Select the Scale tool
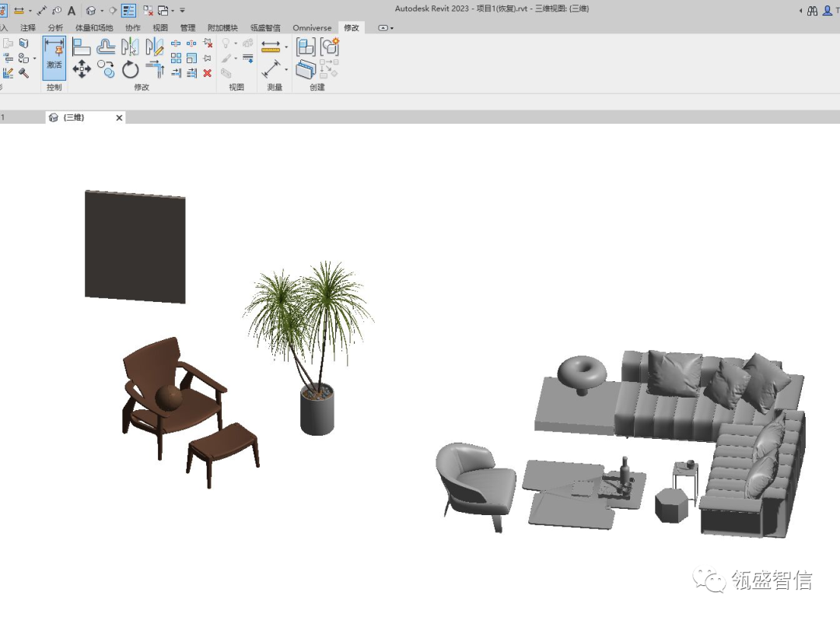This screenshot has height=617, width=840. pos(191,58)
